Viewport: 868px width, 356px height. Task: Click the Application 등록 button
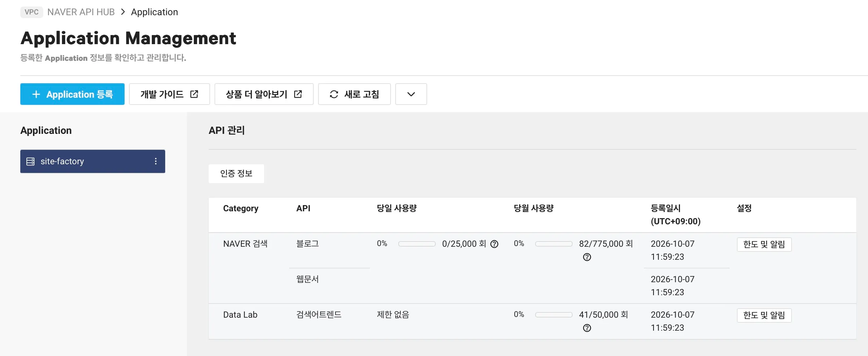pyautogui.click(x=72, y=94)
